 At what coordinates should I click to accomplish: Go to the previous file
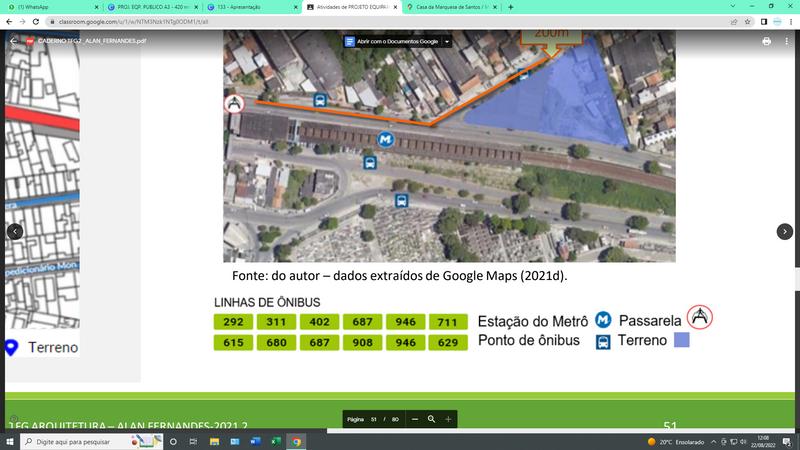(x=15, y=232)
